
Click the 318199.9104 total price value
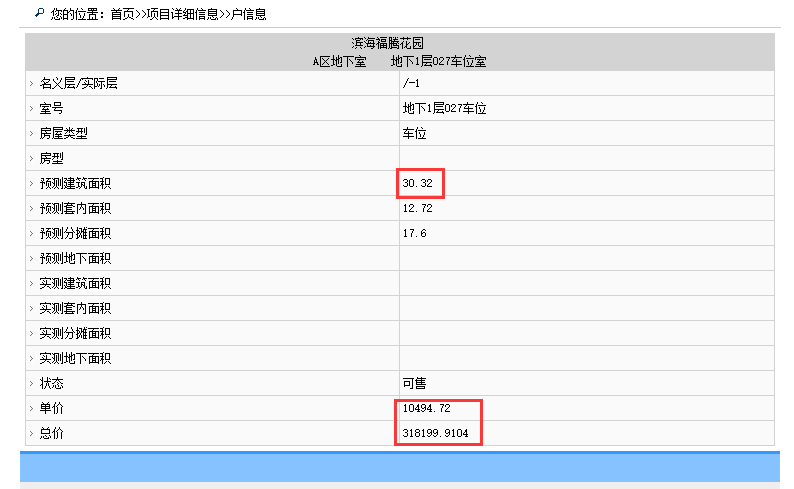tap(435, 433)
